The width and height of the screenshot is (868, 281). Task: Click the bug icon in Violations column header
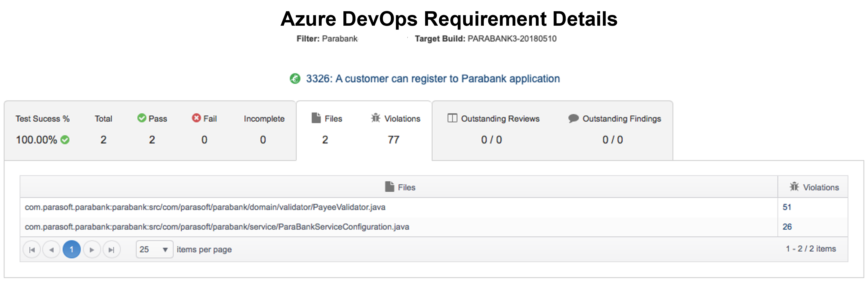[x=794, y=187]
